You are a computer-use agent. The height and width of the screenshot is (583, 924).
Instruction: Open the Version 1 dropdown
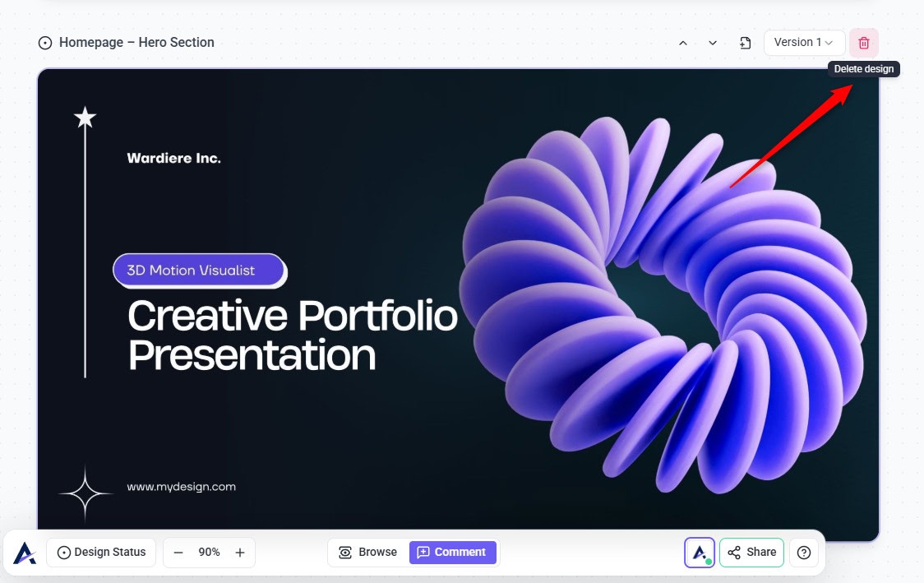click(x=804, y=43)
